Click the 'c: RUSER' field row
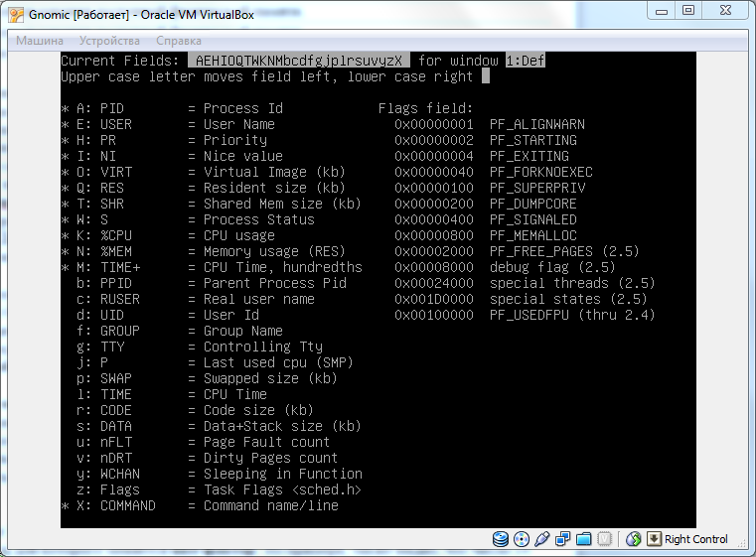 tap(196, 299)
